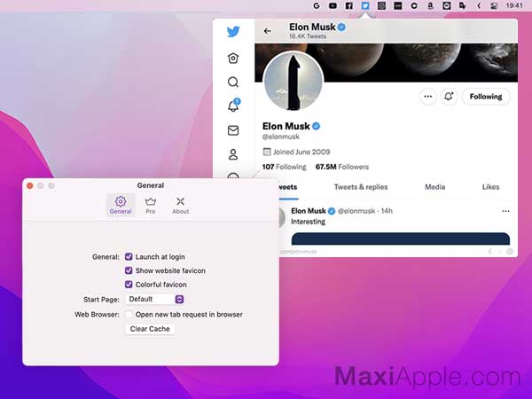Viewport: 532px width, 399px height.
Task: Toggle the Launch at login checkbox
Action: (129, 257)
